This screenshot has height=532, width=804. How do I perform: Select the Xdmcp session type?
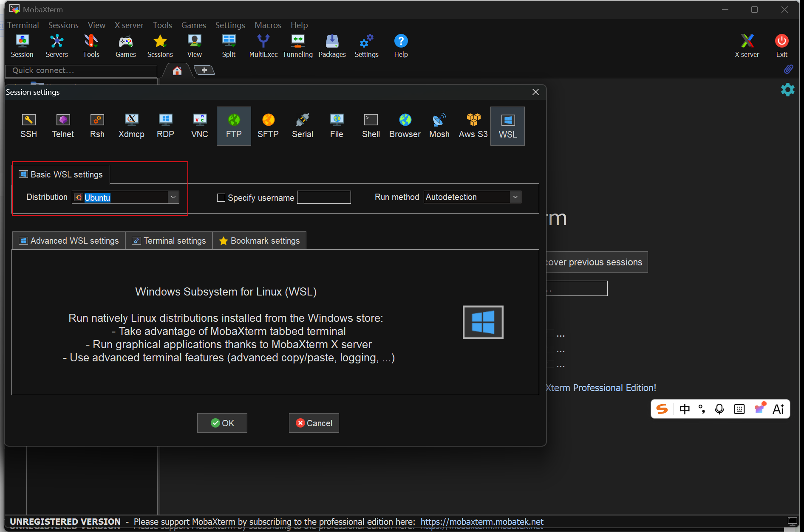click(131, 126)
